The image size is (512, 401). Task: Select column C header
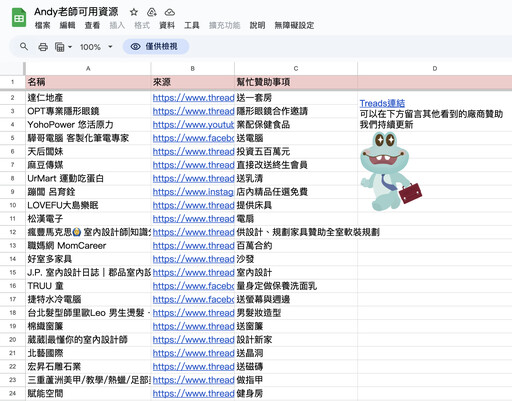[296, 68]
